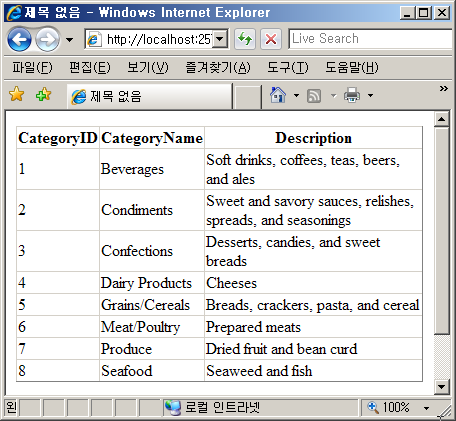Expand the Home button dropdown arrow
The width and height of the screenshot is (456, 421).
[296, 96]
